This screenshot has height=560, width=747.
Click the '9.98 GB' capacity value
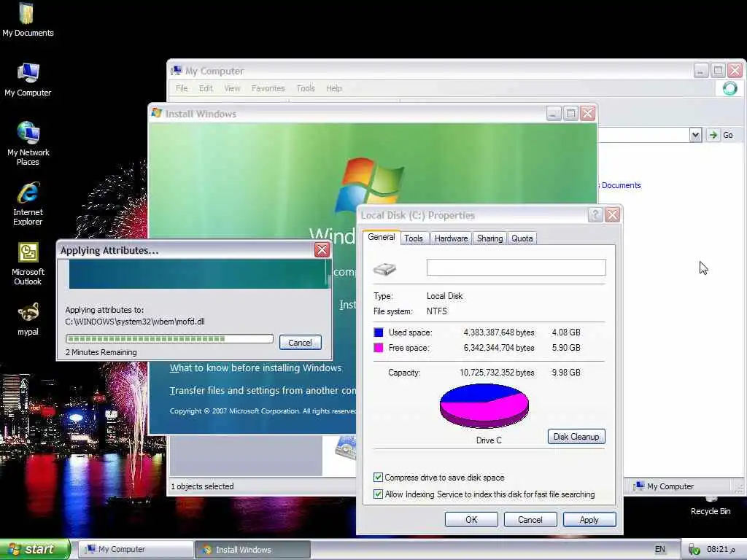pyautogui.click(x=566, y=373)
